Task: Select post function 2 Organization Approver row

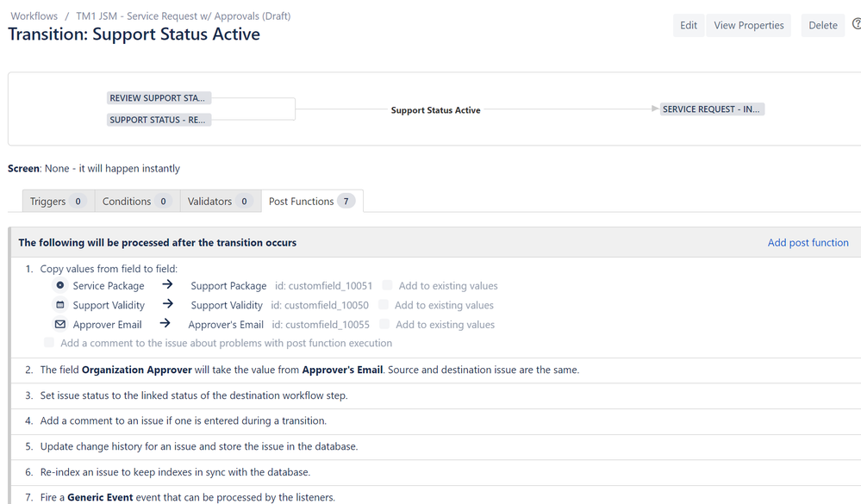Action: pos(436,370)
